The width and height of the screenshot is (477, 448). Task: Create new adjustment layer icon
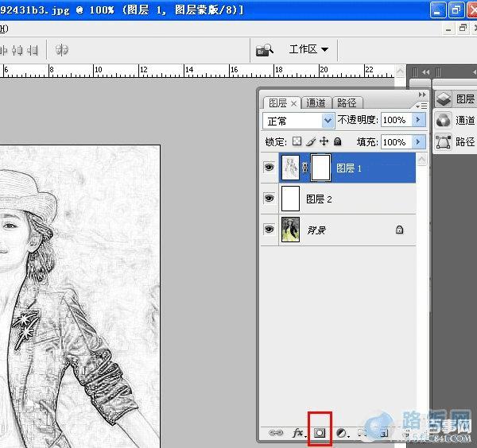[342, 433]
